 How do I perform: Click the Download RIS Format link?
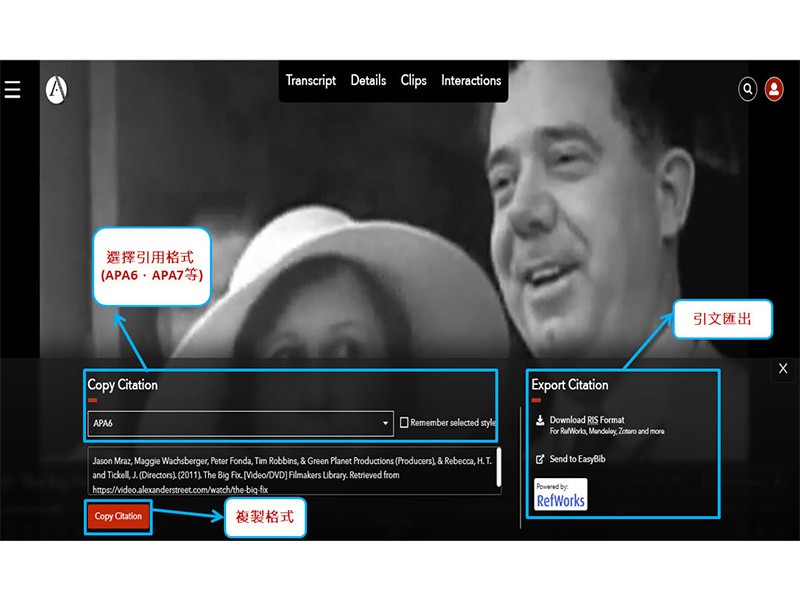(x=587, y=420)
